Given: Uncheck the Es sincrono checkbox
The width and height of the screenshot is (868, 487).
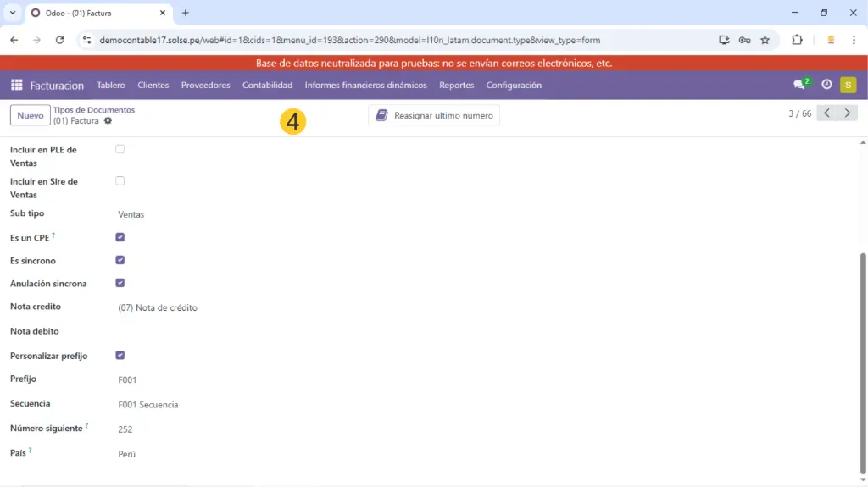Looking at the screenshot, I should pyautogui.click(x=120, y=260).
